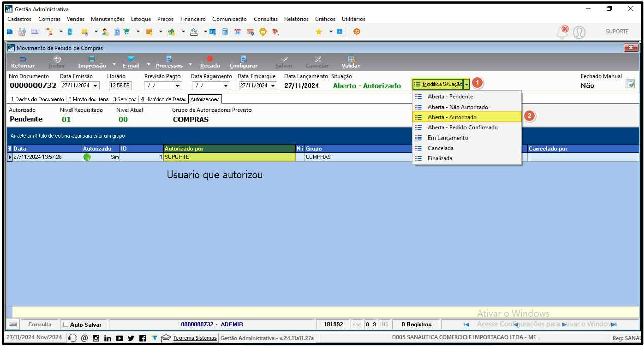Open the LinkedIn icon in footer
Image resolution: width=644 pixels, height=346 pixels.
108,338
